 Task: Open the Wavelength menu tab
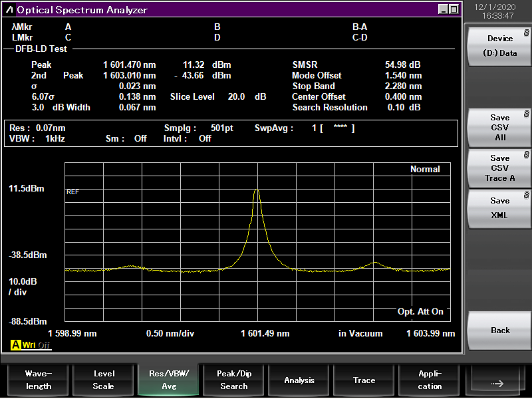point(37,380)
